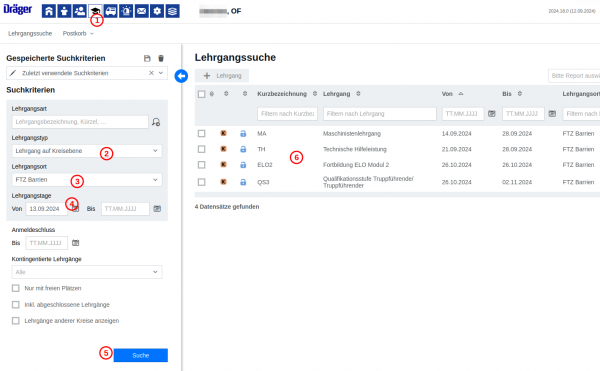
Task: Focus 'Filtern nach Kurzbezeichnung' filter field
Action: point(287,114)
